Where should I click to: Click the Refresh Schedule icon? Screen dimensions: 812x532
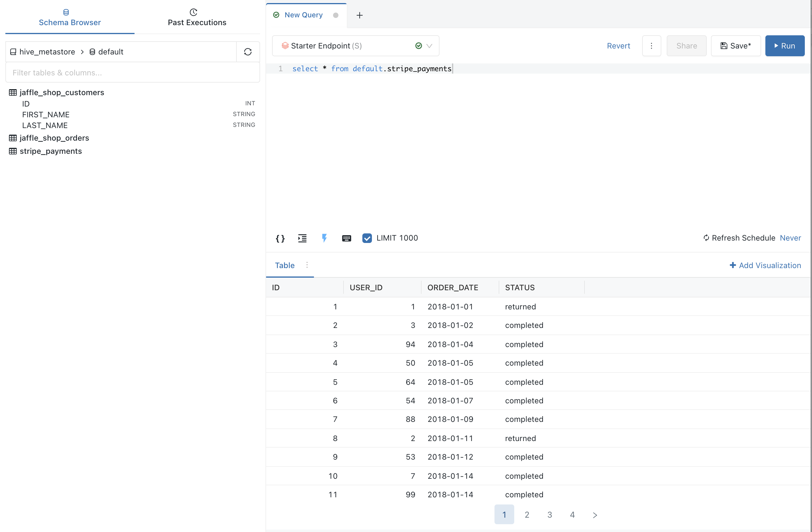706,238
